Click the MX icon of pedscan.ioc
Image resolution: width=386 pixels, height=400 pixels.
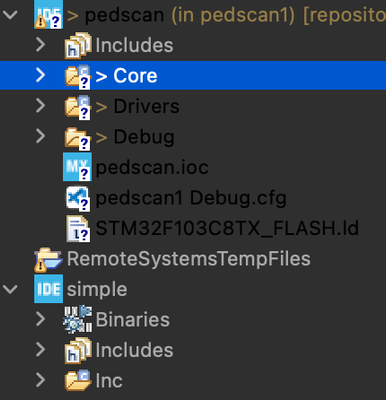coord(77,167)
